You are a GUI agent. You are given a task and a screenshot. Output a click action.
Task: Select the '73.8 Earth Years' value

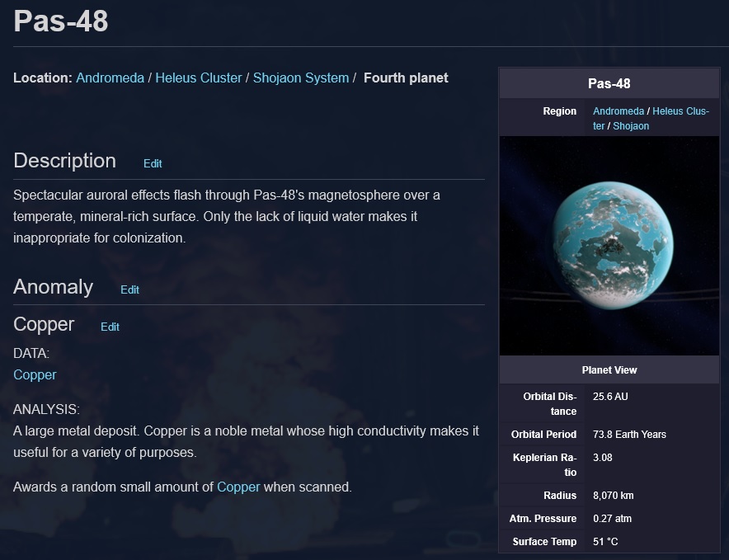pos(629,435)
